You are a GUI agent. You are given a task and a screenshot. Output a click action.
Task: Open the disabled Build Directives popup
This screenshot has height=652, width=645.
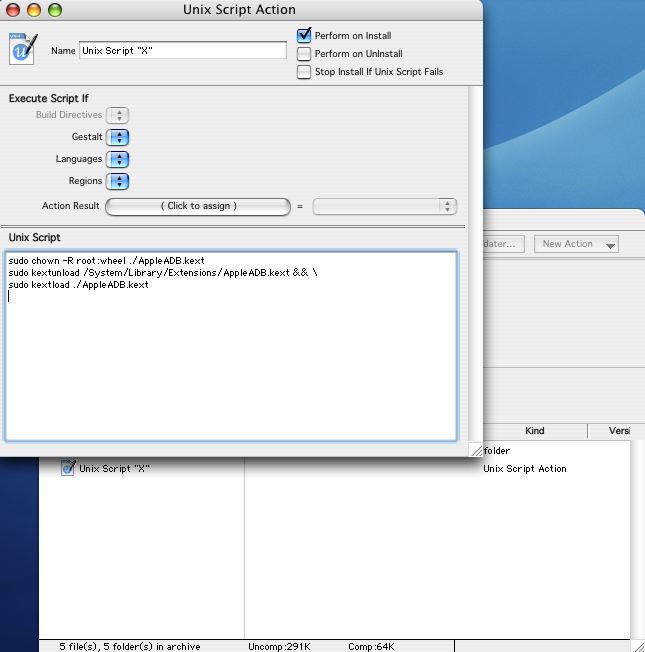(118, 115)
